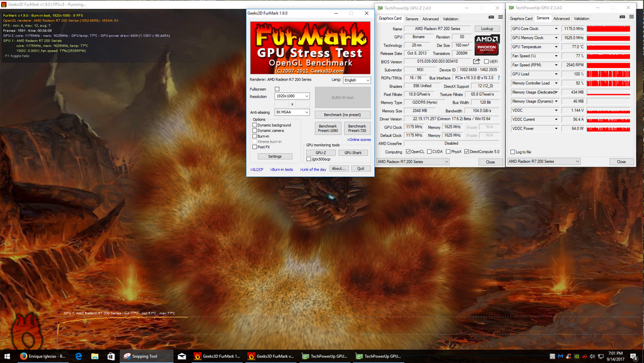Toggle the Fullscreen checkbox in FurMark
The width and height of the screenshot is (644, 363).
277,89
